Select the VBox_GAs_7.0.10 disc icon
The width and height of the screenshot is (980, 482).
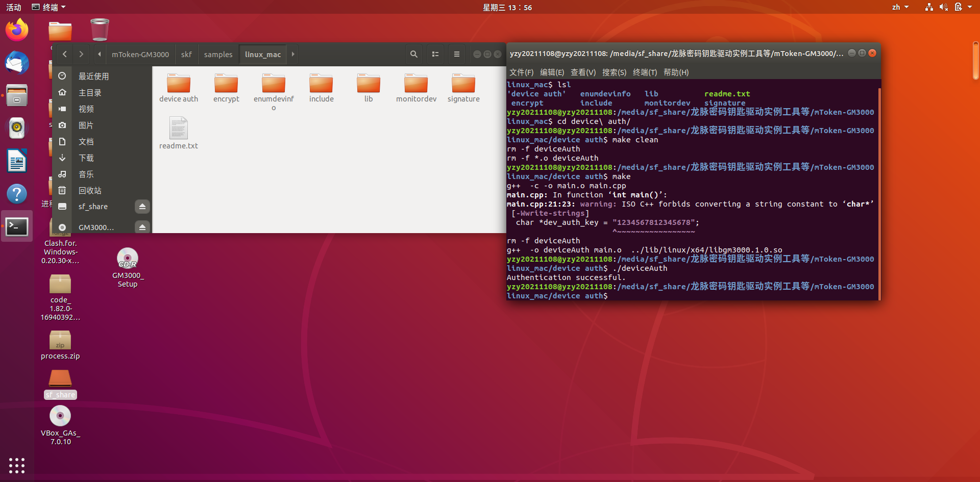click(60, 425)
